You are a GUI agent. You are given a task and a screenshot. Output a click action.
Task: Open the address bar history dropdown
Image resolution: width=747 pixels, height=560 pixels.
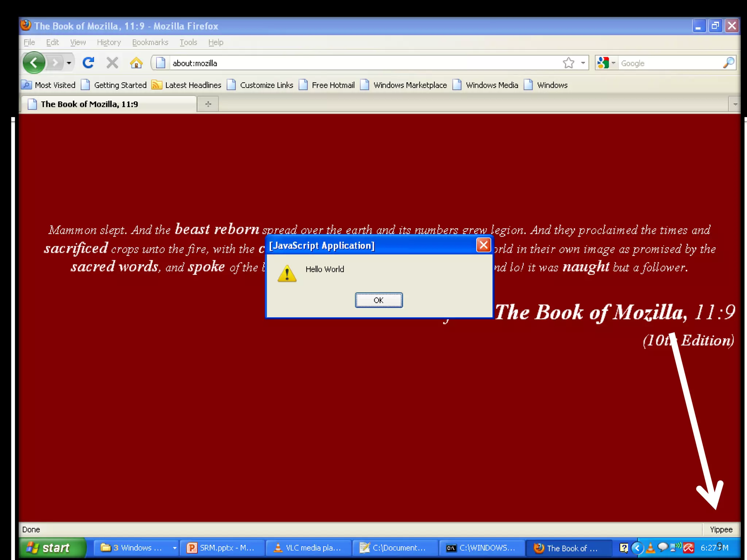click(583, 63)
